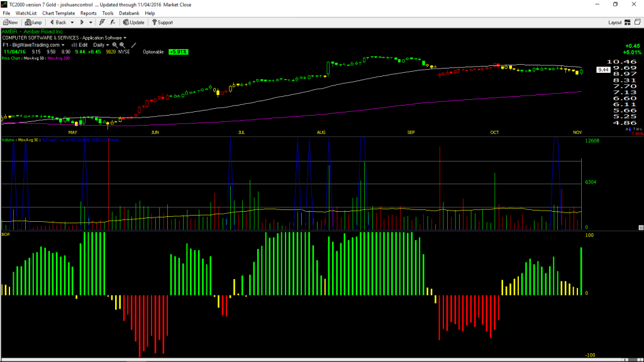The width and height of the screenshot is (644, 362).
Task: Open the File menu
Action: click(6, 13)
